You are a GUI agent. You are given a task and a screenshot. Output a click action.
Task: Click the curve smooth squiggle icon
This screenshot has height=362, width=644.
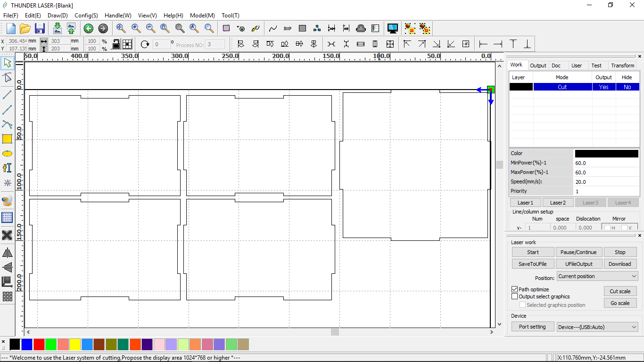click(x=273, y=28)
